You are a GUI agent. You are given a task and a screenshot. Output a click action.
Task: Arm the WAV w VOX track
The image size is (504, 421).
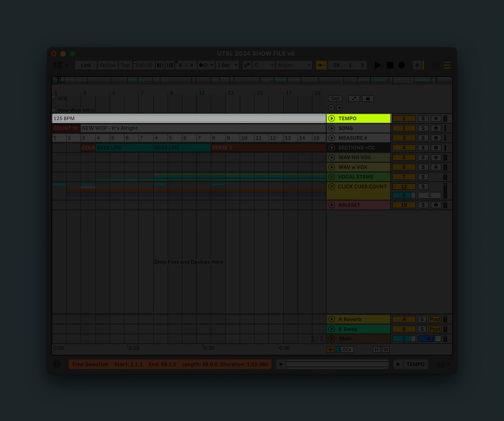(436, 167)
